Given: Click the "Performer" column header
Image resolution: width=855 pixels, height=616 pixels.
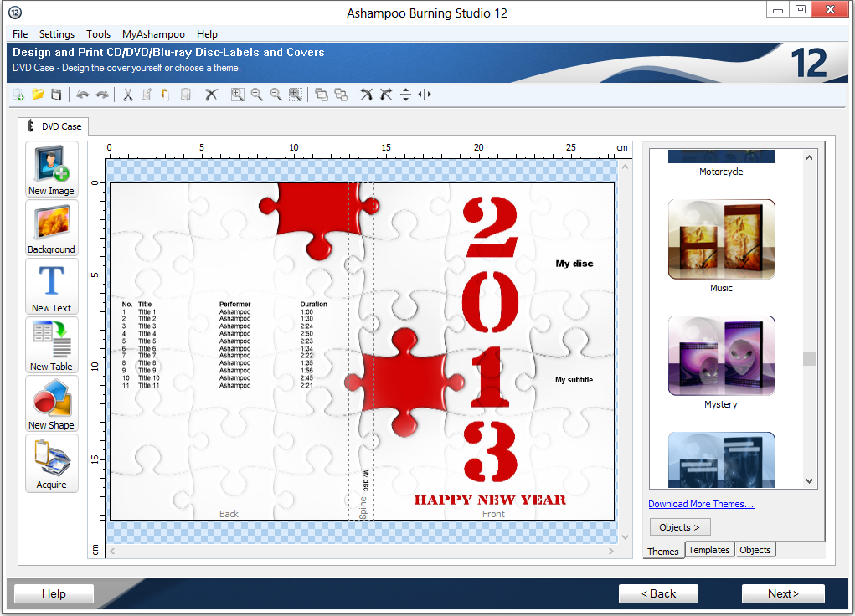Looking at the screenshot, I should 235,304.
